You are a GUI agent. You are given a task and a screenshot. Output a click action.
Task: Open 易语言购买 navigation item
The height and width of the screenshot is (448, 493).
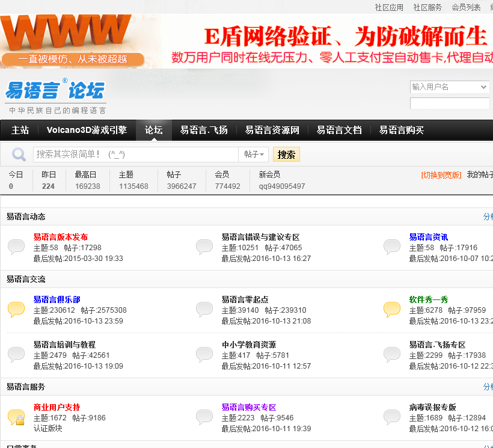pos(401,130)
